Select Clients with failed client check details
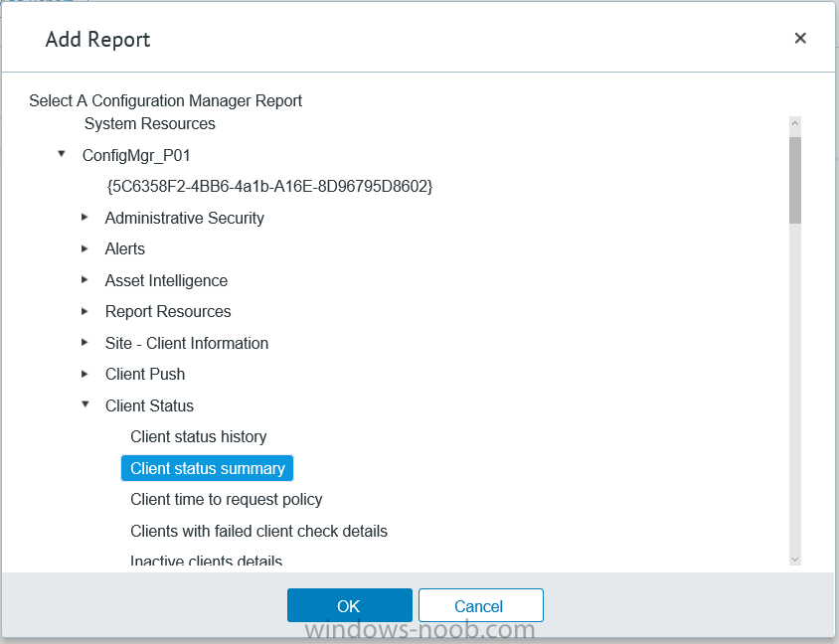This screenshot has height=644, width=839. point(259,531)
